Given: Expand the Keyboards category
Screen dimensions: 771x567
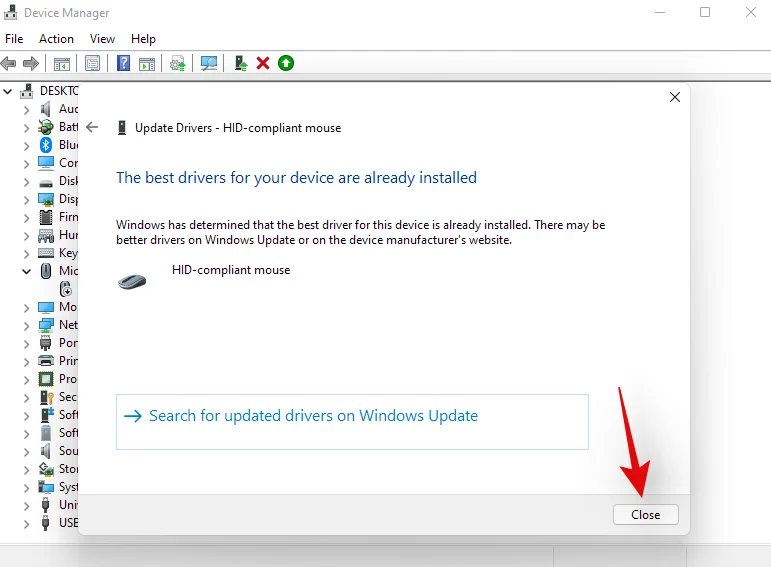Looking at the screenshot, I should point(27,254).
